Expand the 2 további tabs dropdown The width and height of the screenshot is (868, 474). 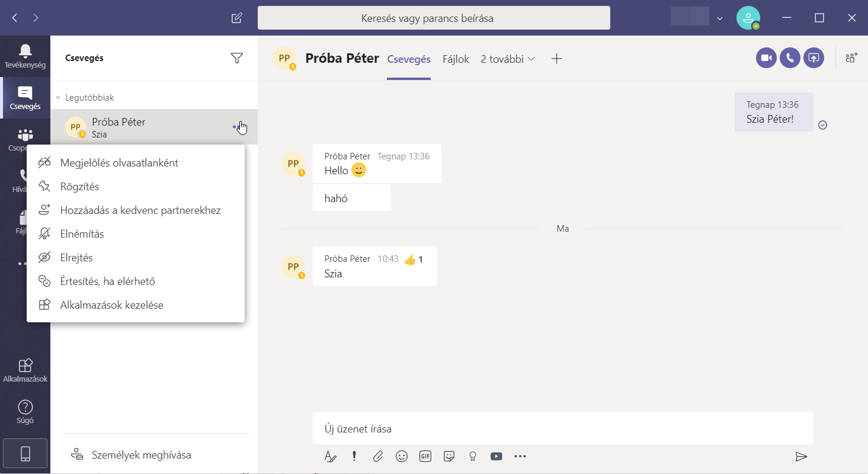(508, 59)
